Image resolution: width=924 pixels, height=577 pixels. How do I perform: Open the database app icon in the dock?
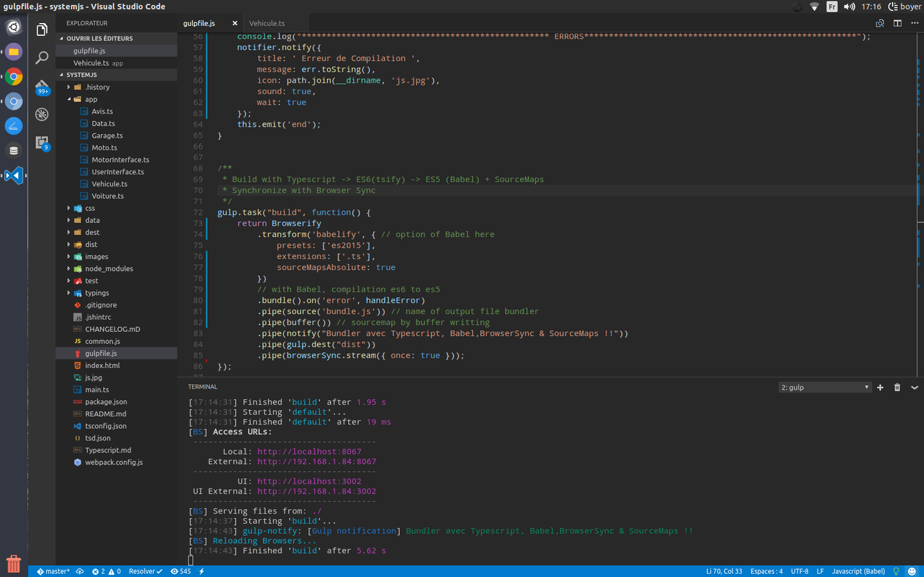point(13,151)
